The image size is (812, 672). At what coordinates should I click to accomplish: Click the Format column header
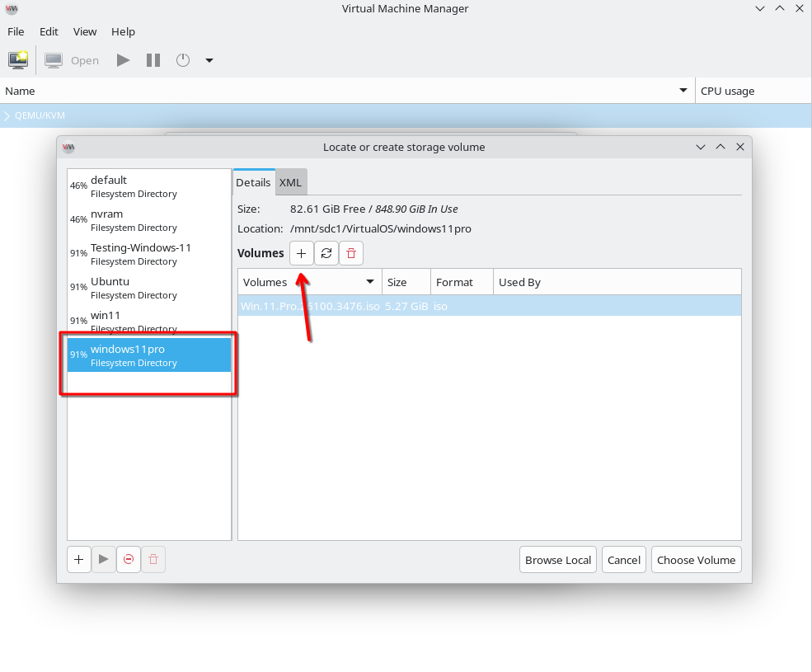pos(462,282)
